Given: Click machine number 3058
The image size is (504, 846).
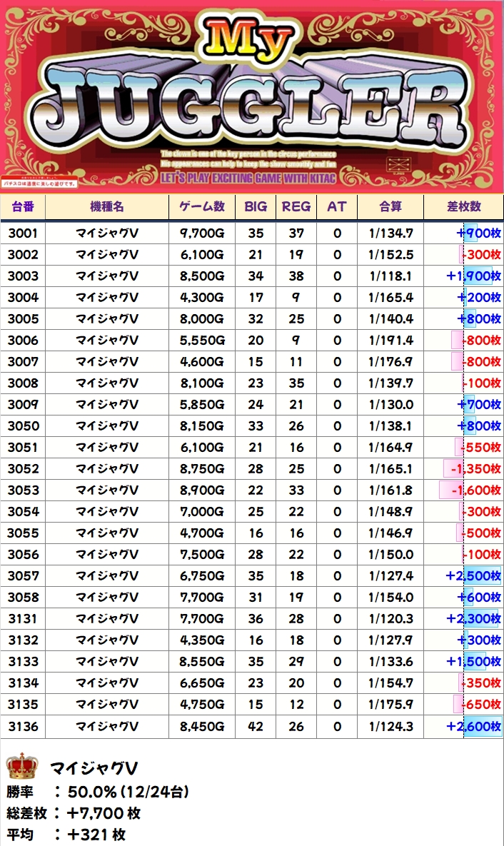Looking at the screenshot, I should coord(23,598).
